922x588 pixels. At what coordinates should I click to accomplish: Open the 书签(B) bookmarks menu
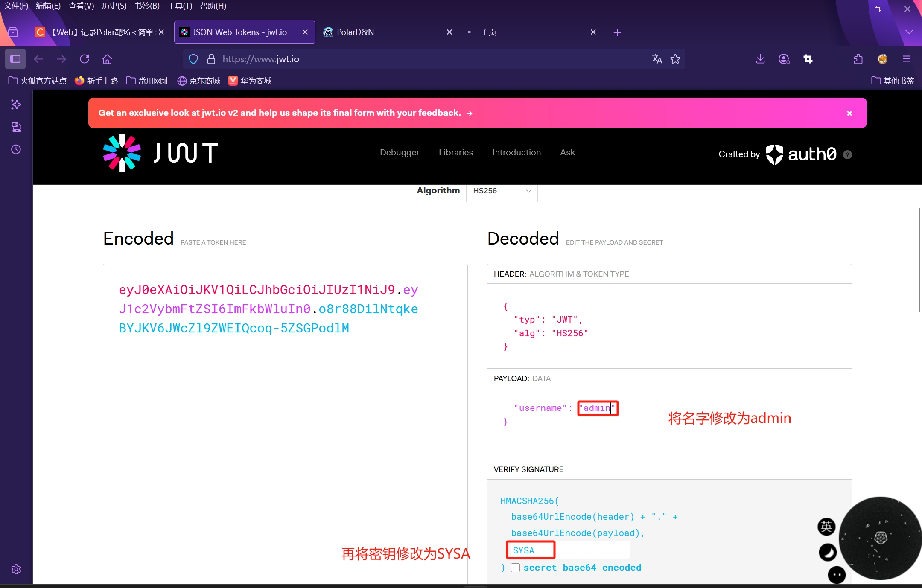click(147, 6)
